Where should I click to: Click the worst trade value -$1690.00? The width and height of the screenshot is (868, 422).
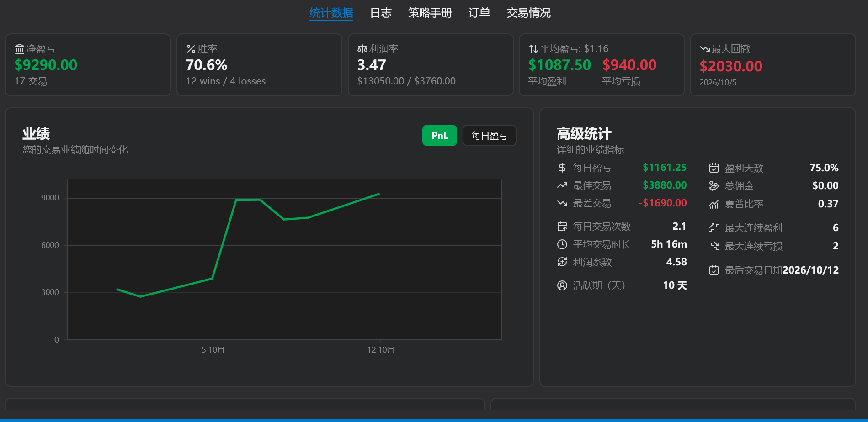pyautogui.click(x=663, y=203)
